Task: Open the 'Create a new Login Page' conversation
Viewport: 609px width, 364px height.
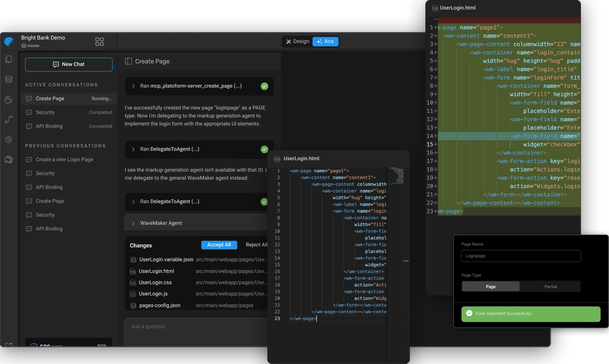Action: (x=64, y=159)
